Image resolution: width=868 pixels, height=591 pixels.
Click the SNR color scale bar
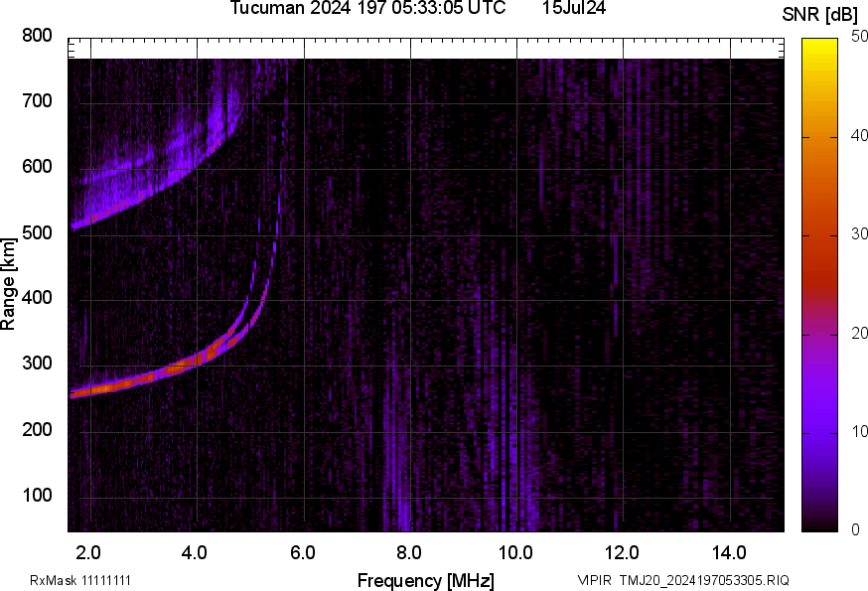pos(819,285)
